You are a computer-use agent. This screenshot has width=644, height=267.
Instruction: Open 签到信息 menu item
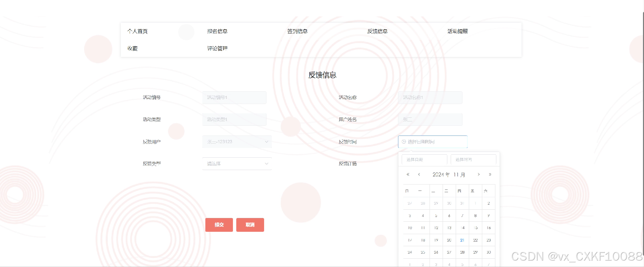[x=297, y=31]
